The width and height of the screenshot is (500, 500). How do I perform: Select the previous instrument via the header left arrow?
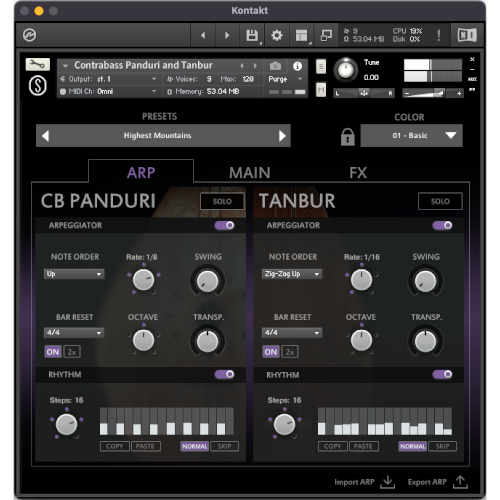pyautogui.click(x=242, y=66)
